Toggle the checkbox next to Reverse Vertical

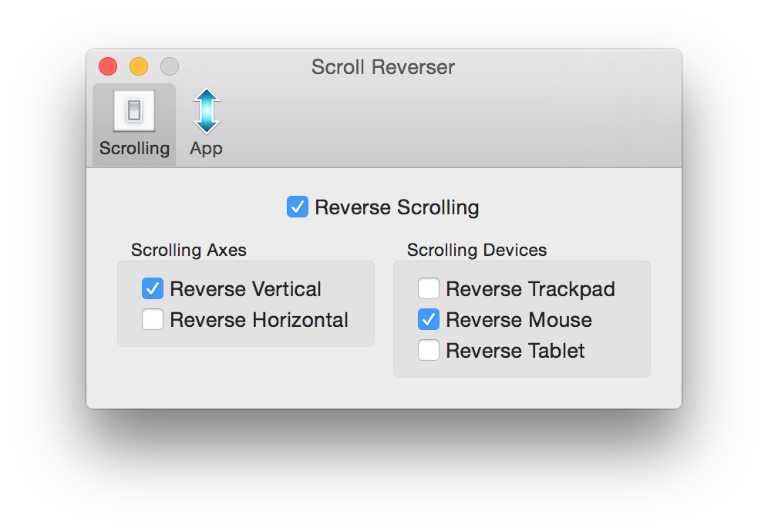tap(152, 288)
